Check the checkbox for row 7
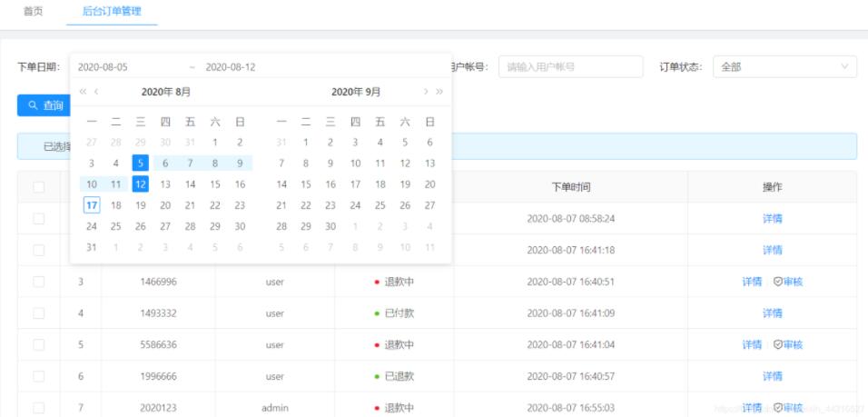 (38, 408)
